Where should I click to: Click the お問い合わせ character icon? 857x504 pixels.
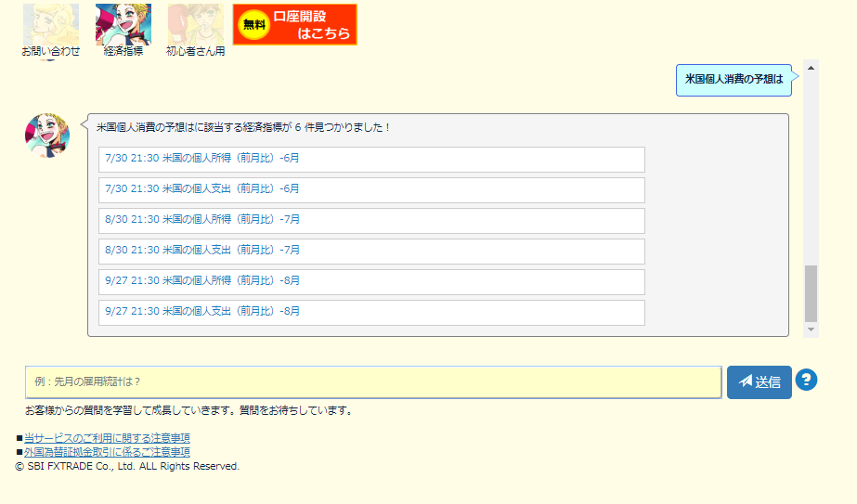[x=50, y=25]
